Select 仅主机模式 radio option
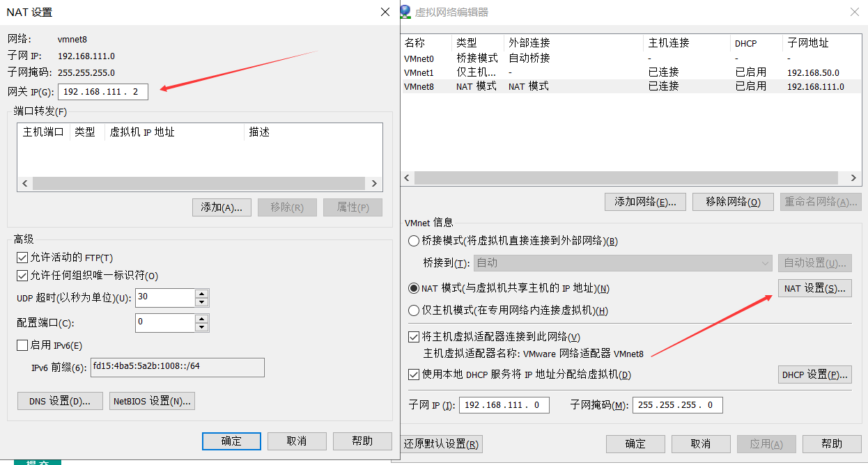This screenshot has width=868, height=465. [414, 310]
